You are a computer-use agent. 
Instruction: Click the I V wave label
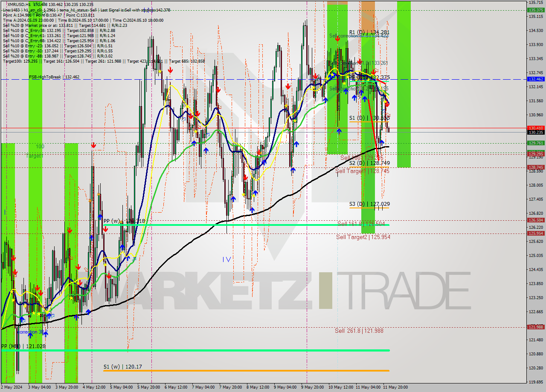coord(227,259)
